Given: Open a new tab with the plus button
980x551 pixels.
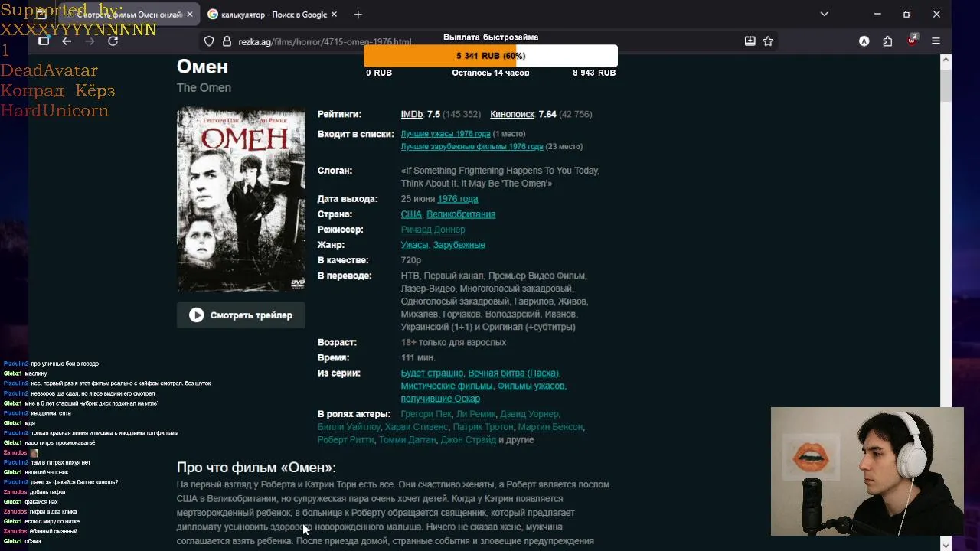Looking at the screenshot, I should 358,15.
